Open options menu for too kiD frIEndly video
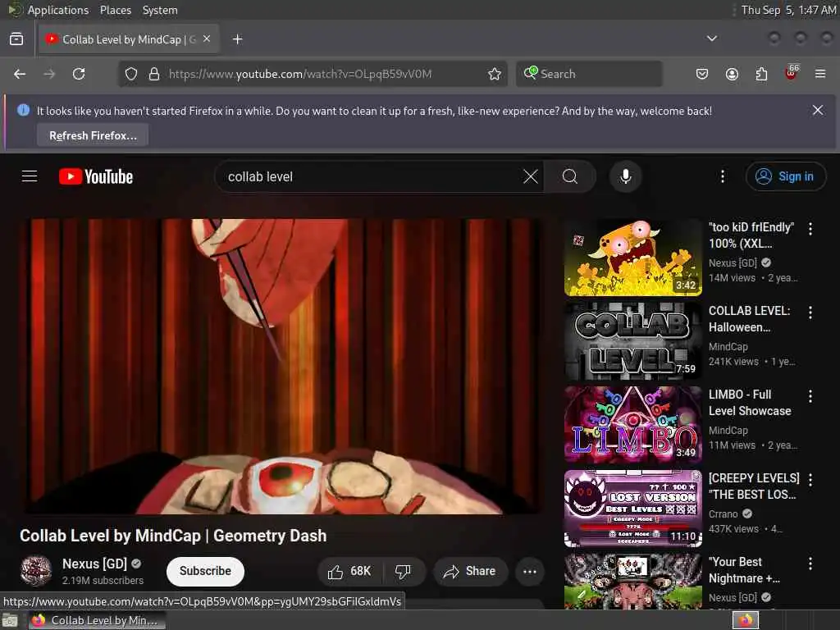The height and width of the screenshot is (630, 840). coord(810,229)
